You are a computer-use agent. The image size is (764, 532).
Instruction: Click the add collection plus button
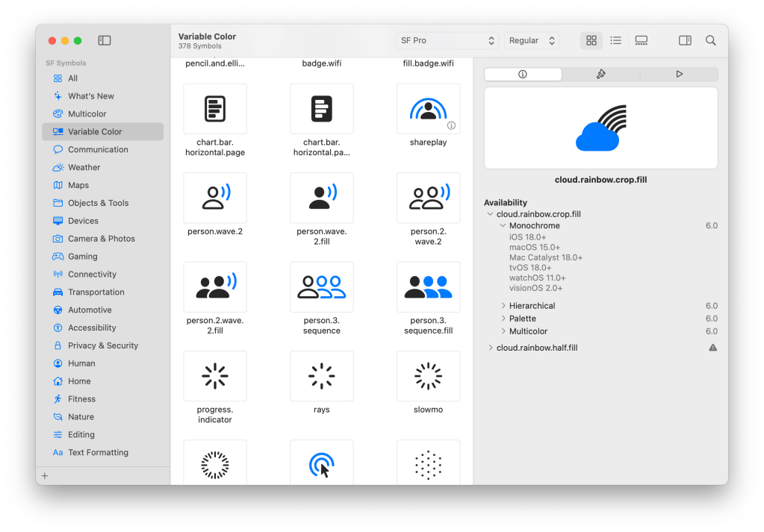coord(45,475)
